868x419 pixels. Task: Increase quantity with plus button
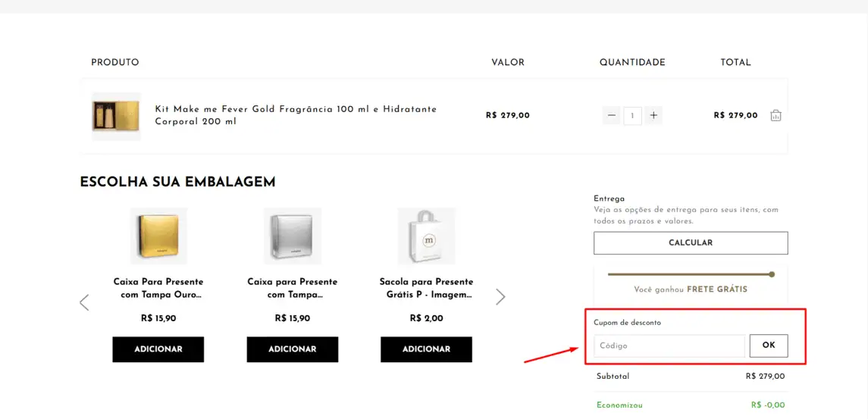pos(653,115)
